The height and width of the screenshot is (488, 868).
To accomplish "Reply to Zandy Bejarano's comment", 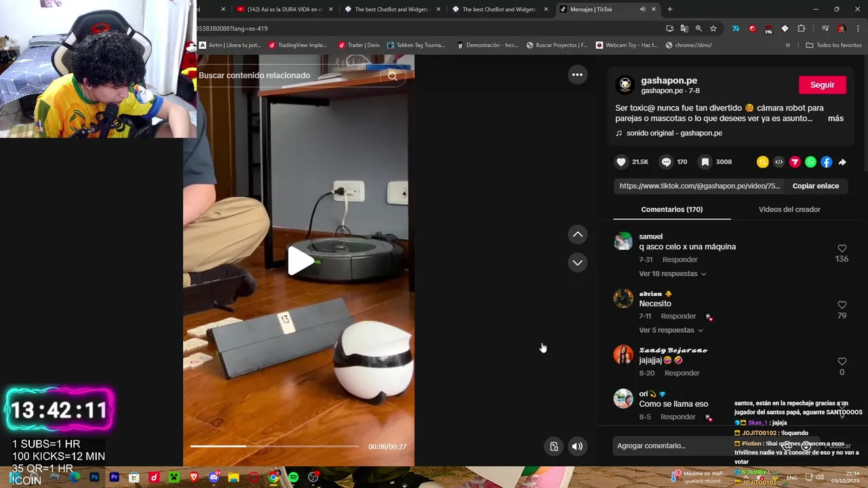I will coord(682,373).
